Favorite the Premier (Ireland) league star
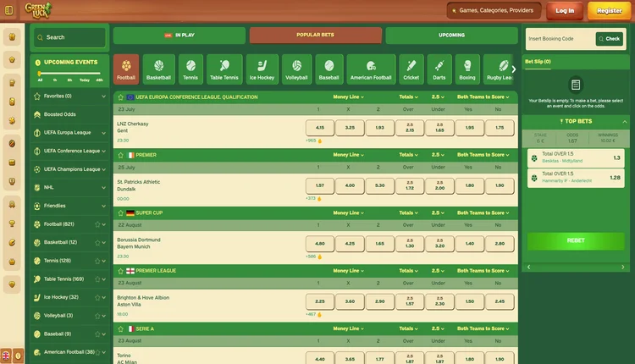 coord(121,155)
